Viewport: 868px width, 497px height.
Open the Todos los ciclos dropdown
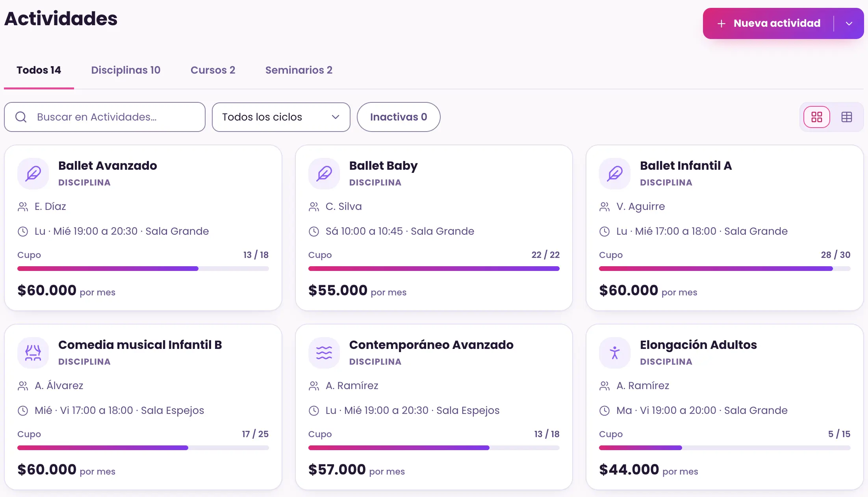coord(281,117)
